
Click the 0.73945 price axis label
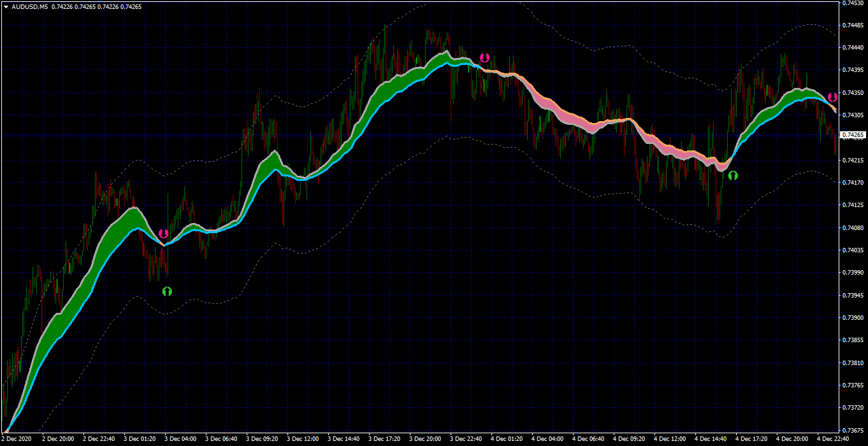(x=853, y=296)
